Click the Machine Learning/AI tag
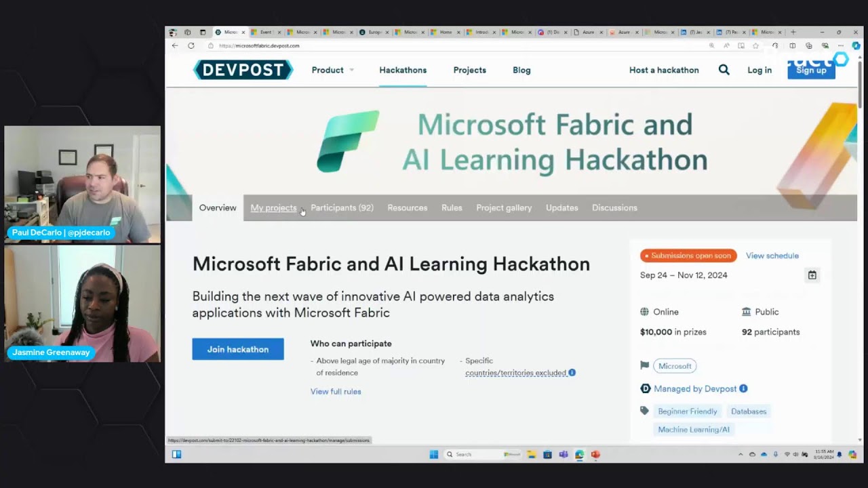 tap(694, 429)
